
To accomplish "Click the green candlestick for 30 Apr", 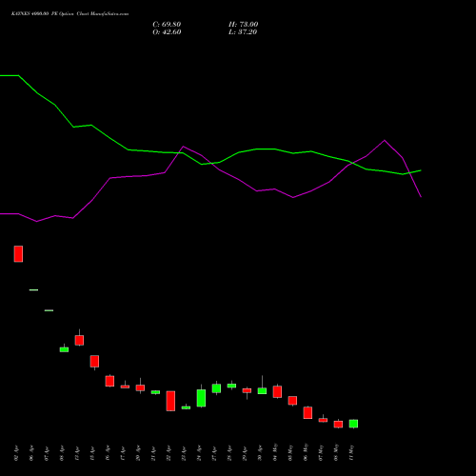I will click(x=262, y=390).
